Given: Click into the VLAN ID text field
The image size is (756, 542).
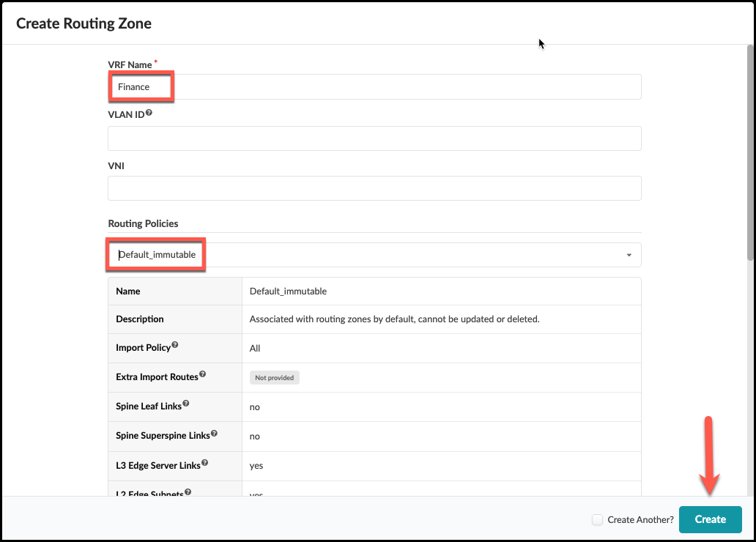Looking at the screenshot, I should pos(374,138).
